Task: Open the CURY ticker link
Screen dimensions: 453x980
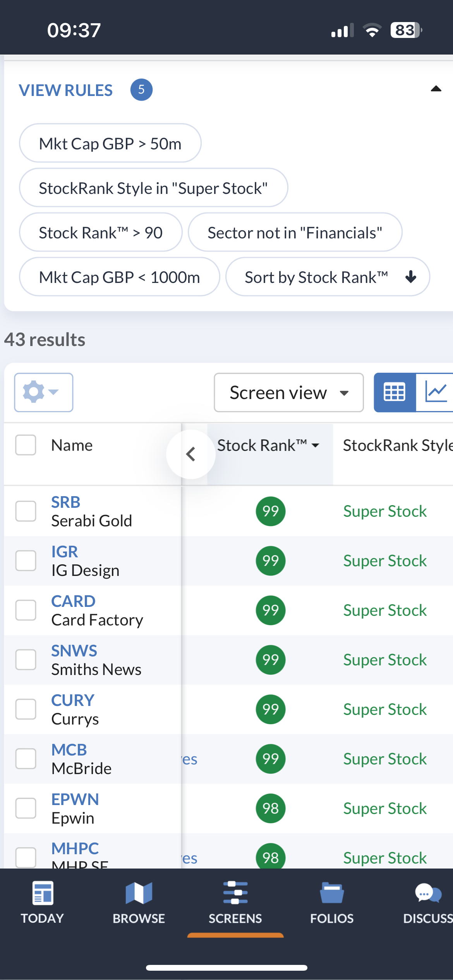Action: (73, 700)
